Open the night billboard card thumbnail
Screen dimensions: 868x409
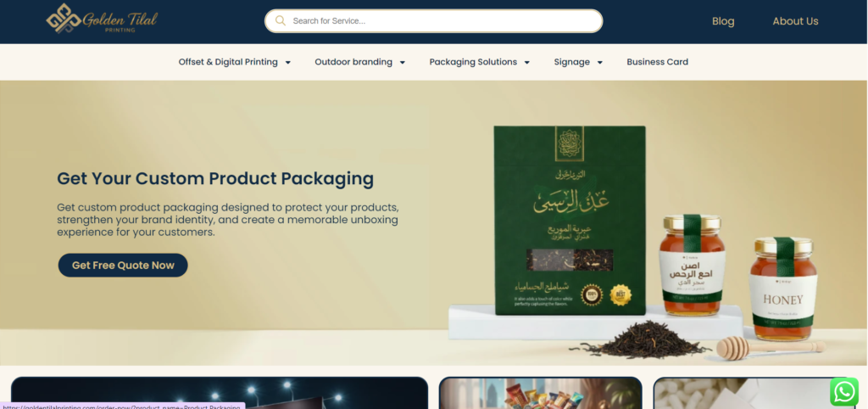pos(220,393)
